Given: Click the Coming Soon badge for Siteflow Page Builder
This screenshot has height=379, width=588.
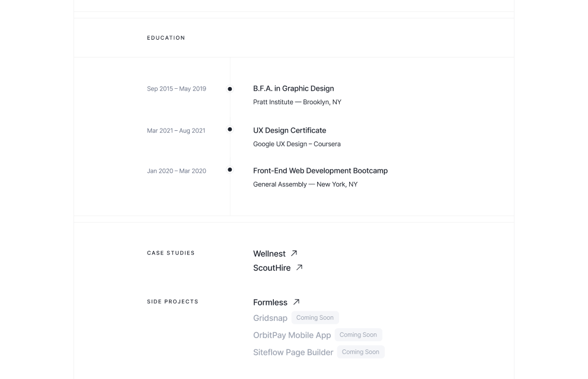Looking at the screenshot, I should click(x=360, y=352).
